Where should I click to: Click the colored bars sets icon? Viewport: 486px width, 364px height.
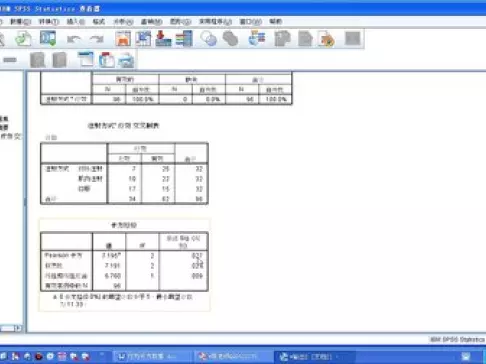(x=184, y=39)
